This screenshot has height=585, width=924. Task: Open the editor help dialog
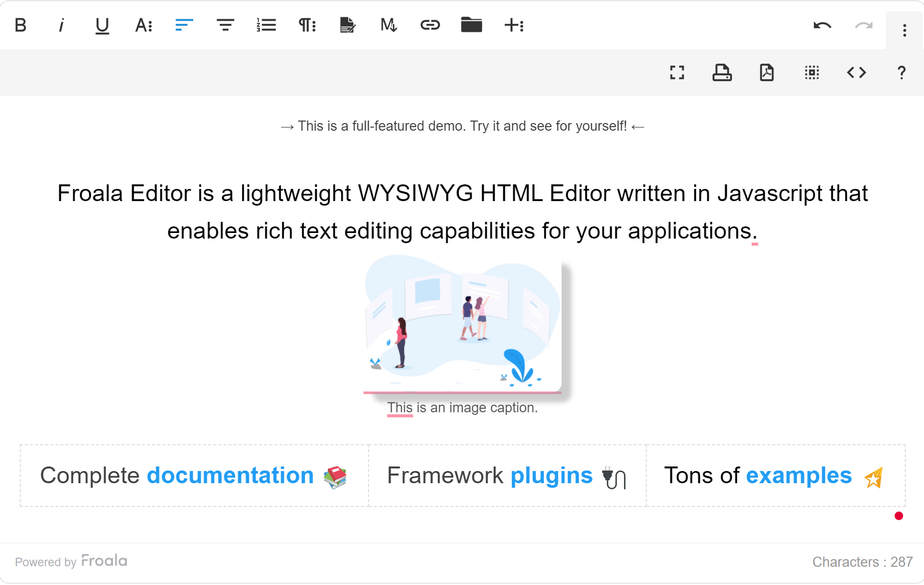901,72
